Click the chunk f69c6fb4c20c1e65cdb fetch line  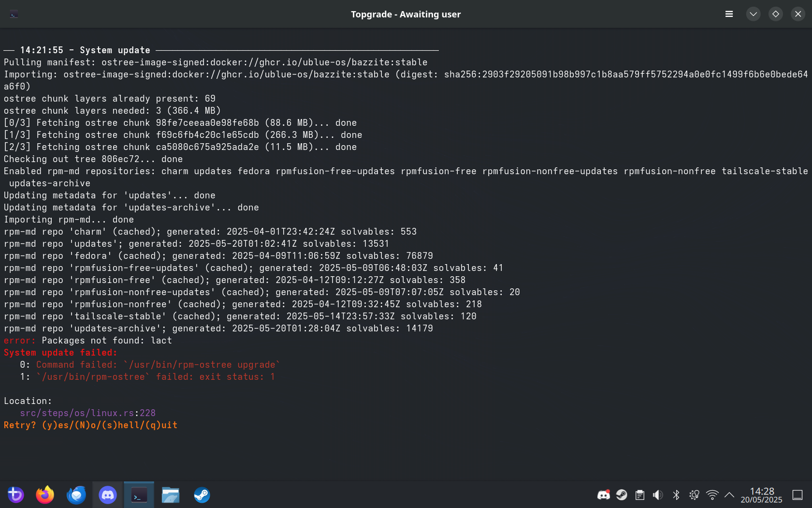tap(183, 135)
